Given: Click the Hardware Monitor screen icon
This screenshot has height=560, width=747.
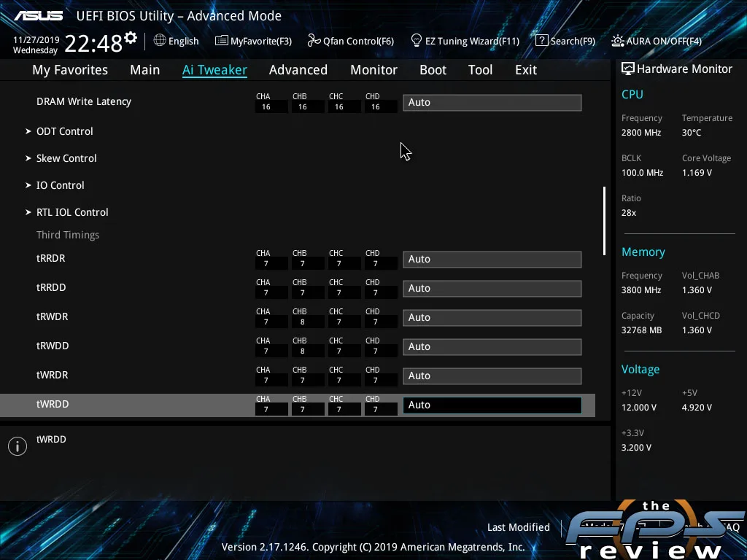Looking at the screenshot, I should 628,69.
